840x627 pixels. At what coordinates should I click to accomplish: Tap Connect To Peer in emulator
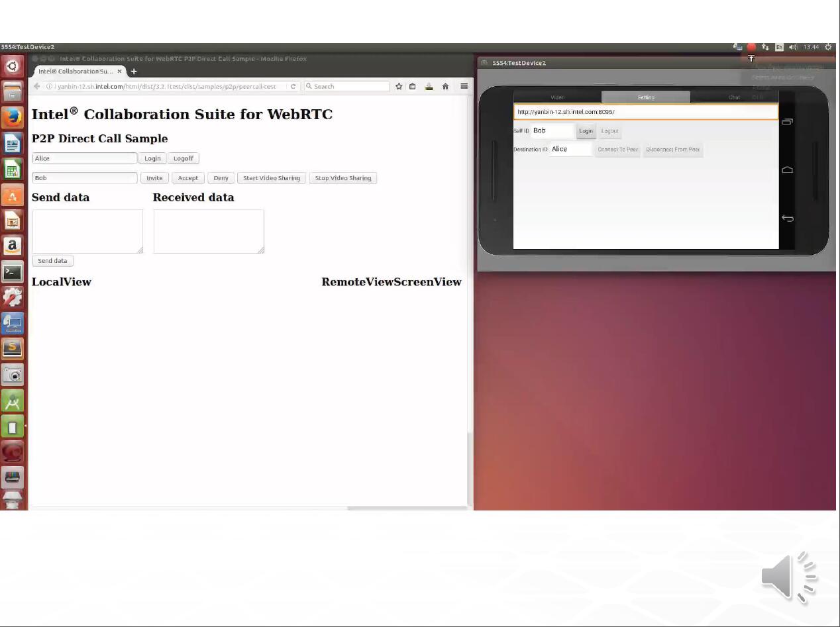(x=618, y=150)
